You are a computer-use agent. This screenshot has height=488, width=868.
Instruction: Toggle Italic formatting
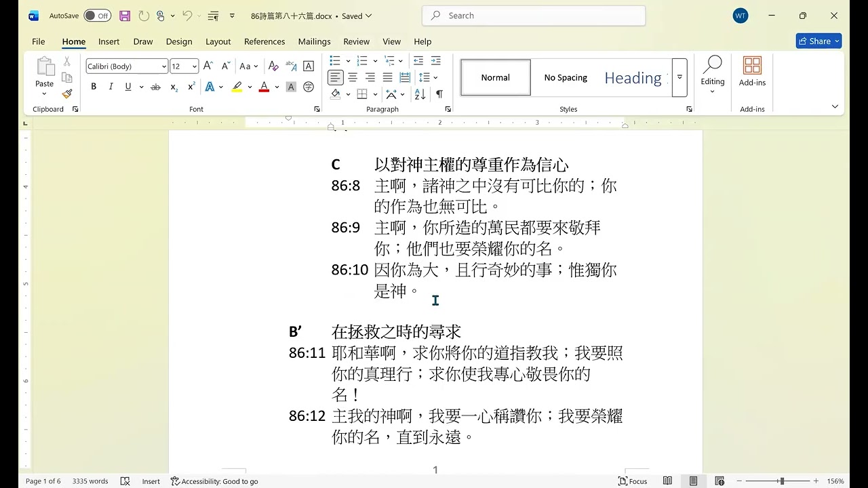point(111,87)
